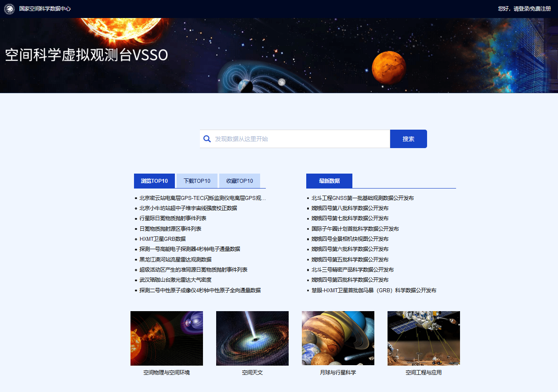Switch to the 收藏TOP10 tab
Image resolution: width=558 pixels, height=392 pixels.
point(239,181)
